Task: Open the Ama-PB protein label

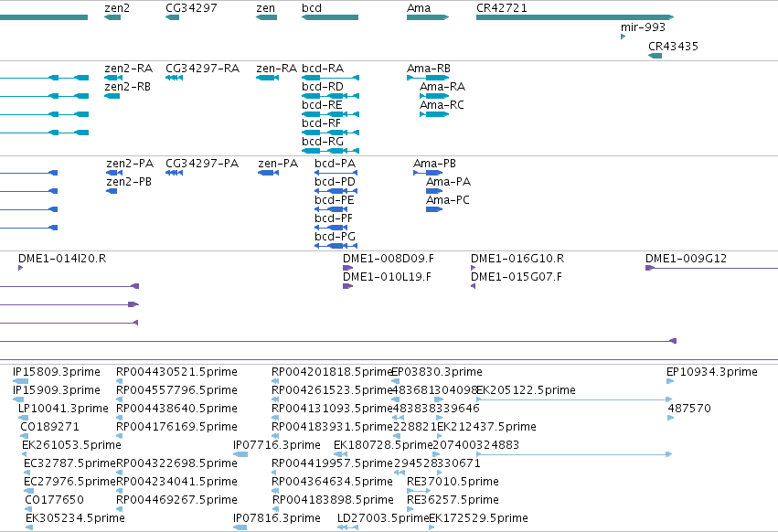Action: pyautogui.click(x=434, y=164)
